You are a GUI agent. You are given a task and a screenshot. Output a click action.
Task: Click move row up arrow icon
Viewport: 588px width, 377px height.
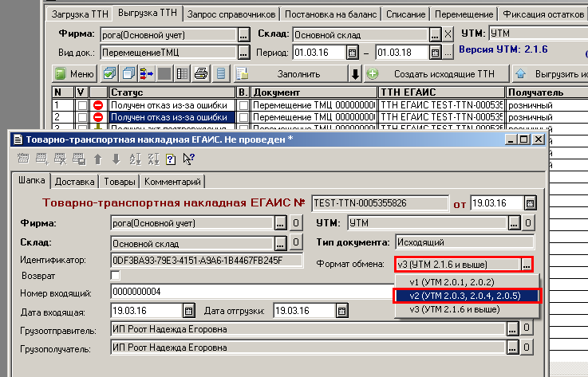[x=97, y=159]
